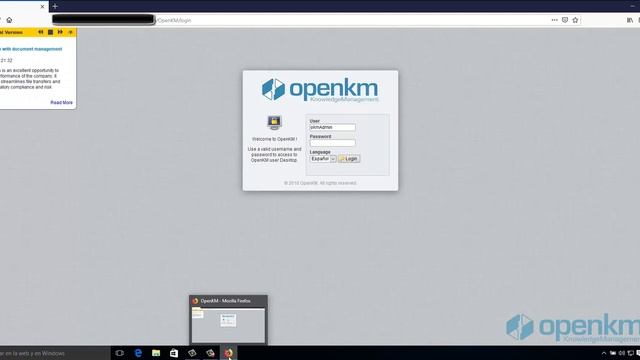Bookmark this page with the star icon

[x=575, y=20]
